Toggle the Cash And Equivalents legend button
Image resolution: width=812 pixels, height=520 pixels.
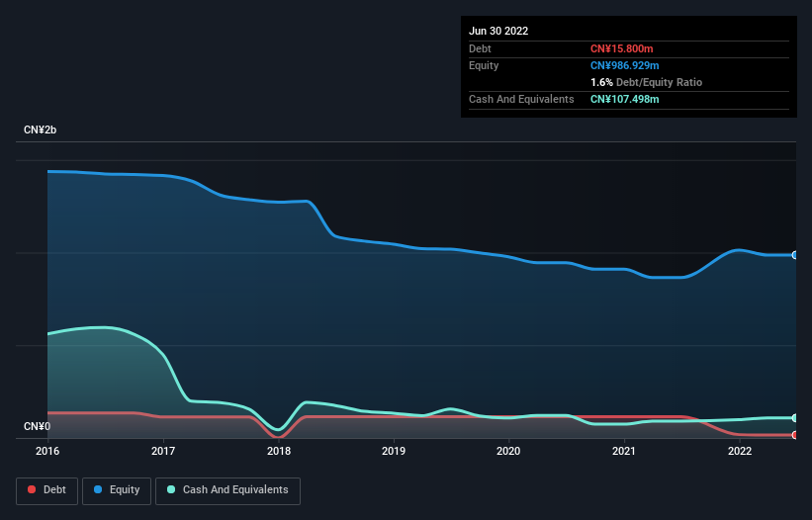tap(227, 490)
